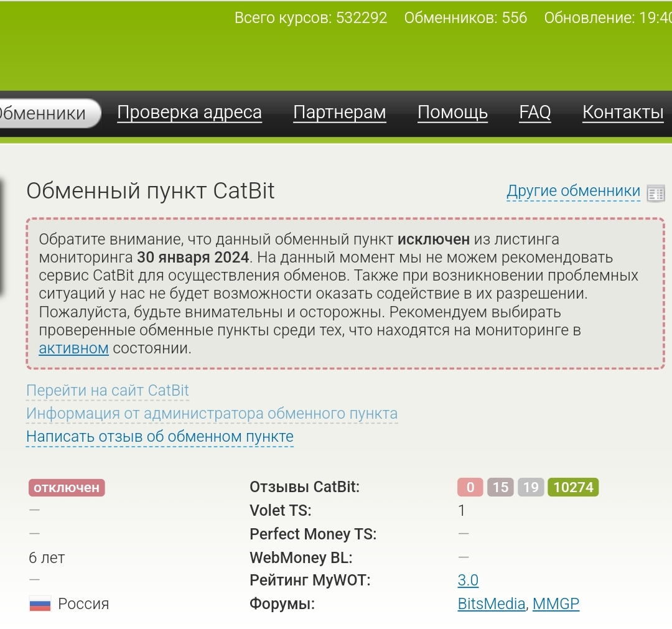Viewport: 672px width, 629px height.
Task: Click the green 10274 reviews badge
Action: click(573, 487)
